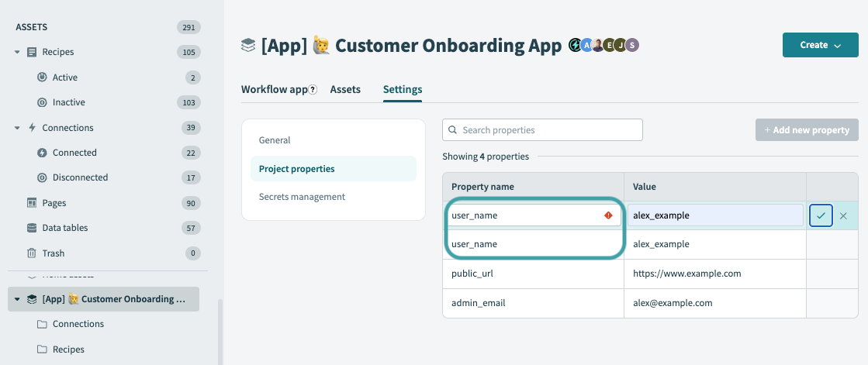This screenshot has width=868, height=365.
Task: Click the collaborator avatars group
Action: (x=603, y=46)
